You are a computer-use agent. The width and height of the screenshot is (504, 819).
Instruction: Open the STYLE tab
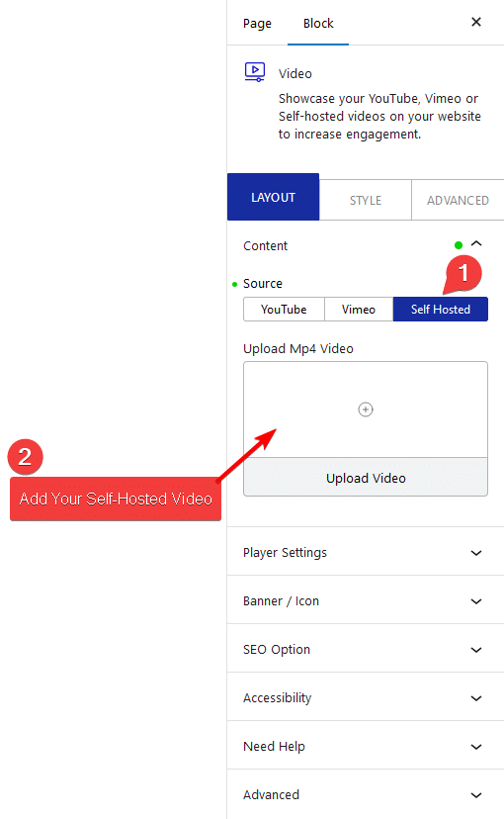tap(366, 200)
